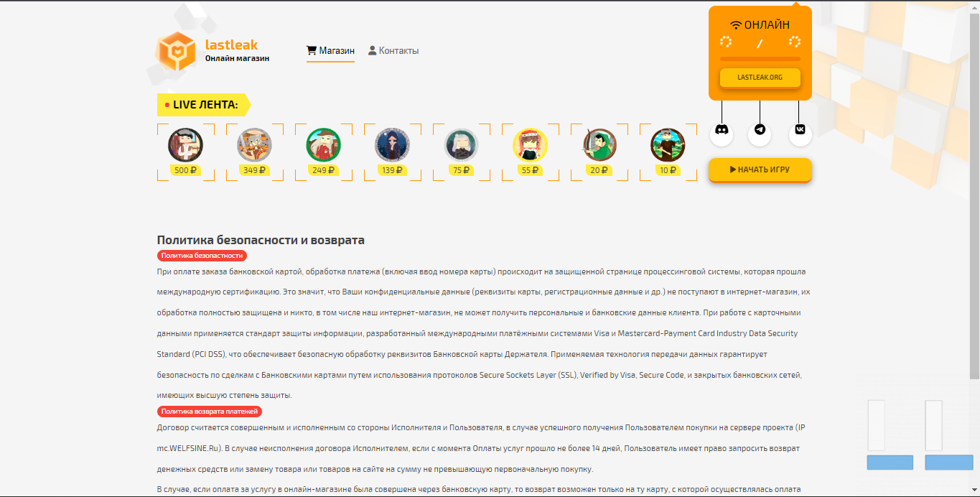Select the avatar priced 55 ₽

531,145
